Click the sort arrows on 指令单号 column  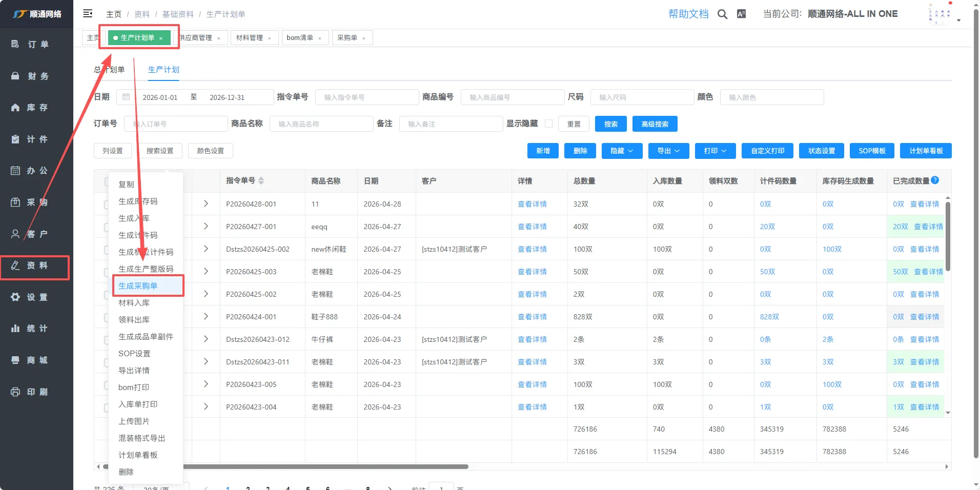coord(261,181)
